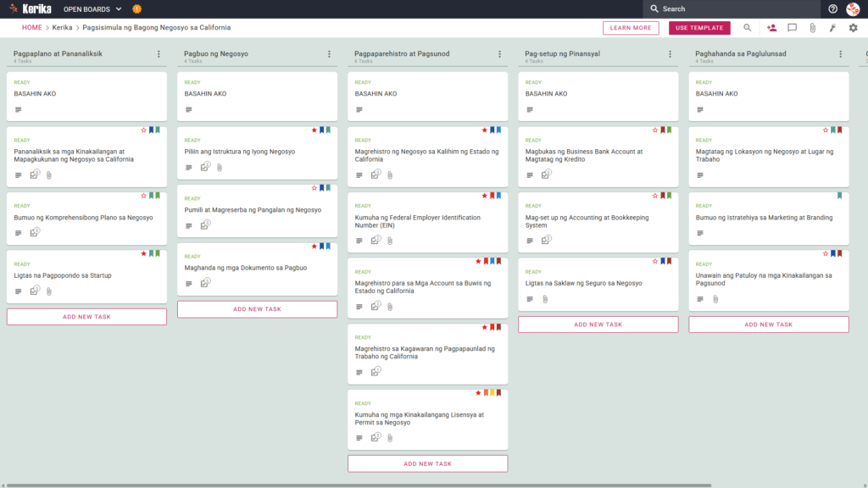868x488 pixels.
Task: Go to Kerika breadcrumb
Action: tap(62, 28)
